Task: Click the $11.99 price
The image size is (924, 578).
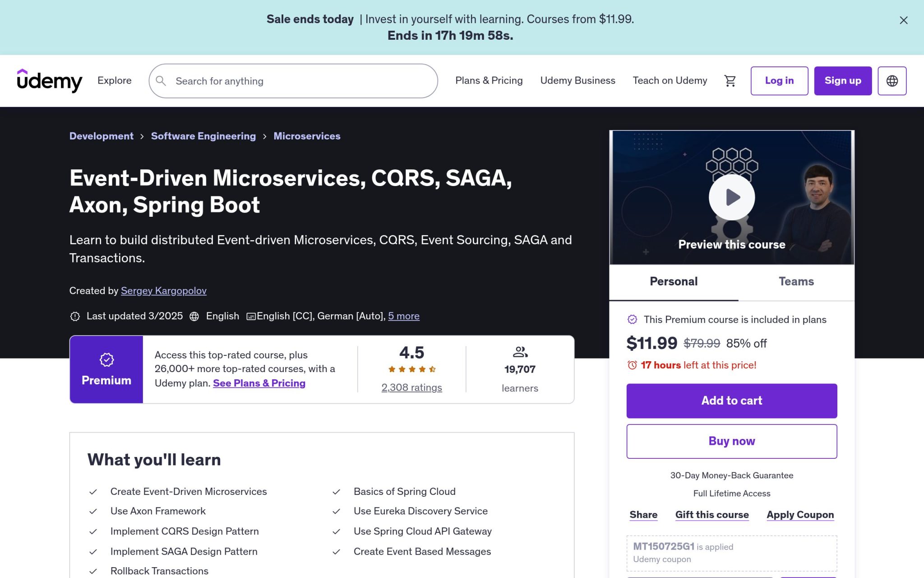Action: point(652,343)
